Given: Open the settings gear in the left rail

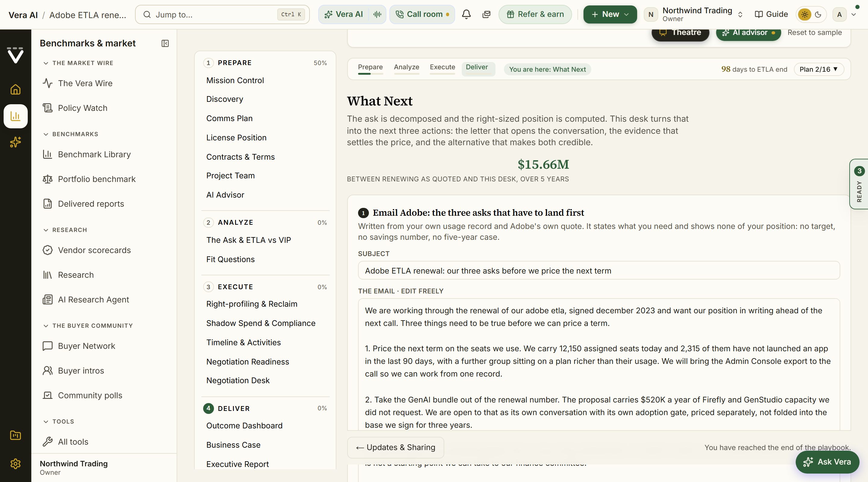Looking at the screenshot, I should pos(15,464).
